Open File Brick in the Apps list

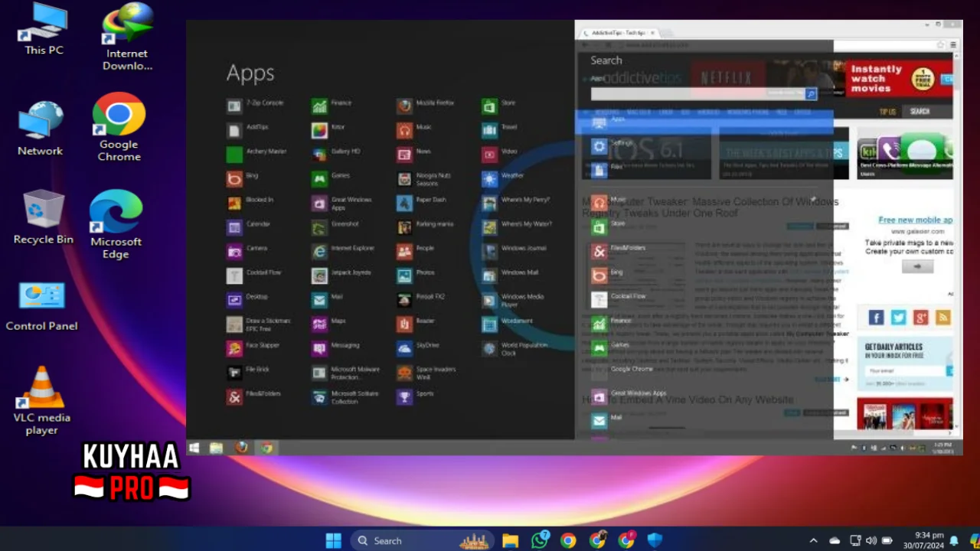[x=249, y=371]
